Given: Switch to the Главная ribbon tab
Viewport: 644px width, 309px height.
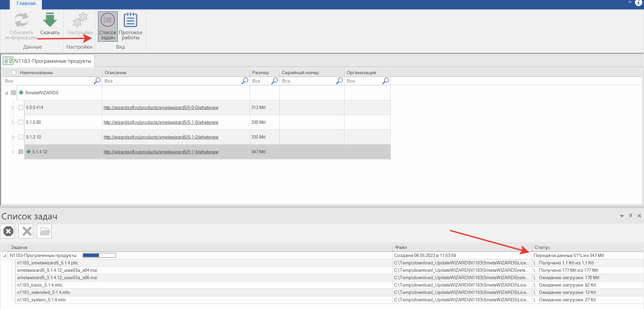Looking at the screenshot, I should 26,3.
